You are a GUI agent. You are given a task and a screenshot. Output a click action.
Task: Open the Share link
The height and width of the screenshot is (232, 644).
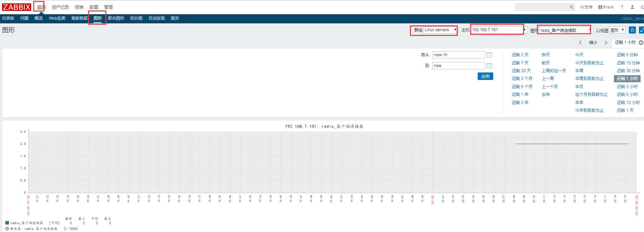tap(606, 7)
